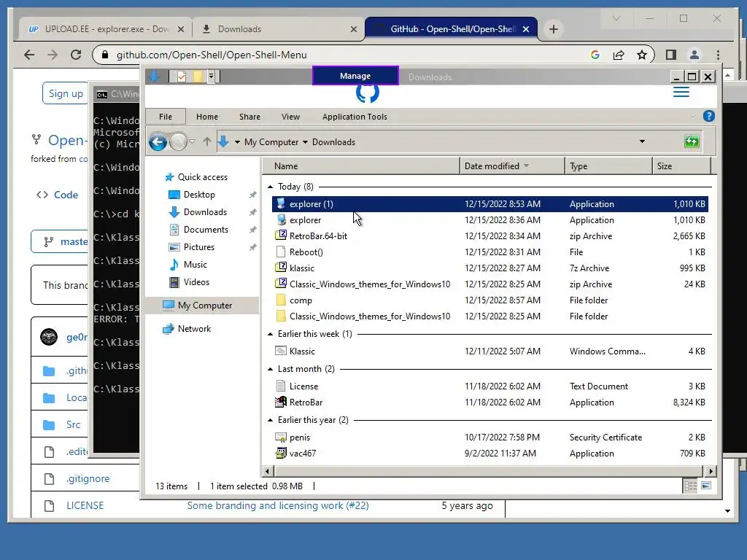Open the View ribbon tab
This screenshot has height=560, width=747.
[290, 117]
